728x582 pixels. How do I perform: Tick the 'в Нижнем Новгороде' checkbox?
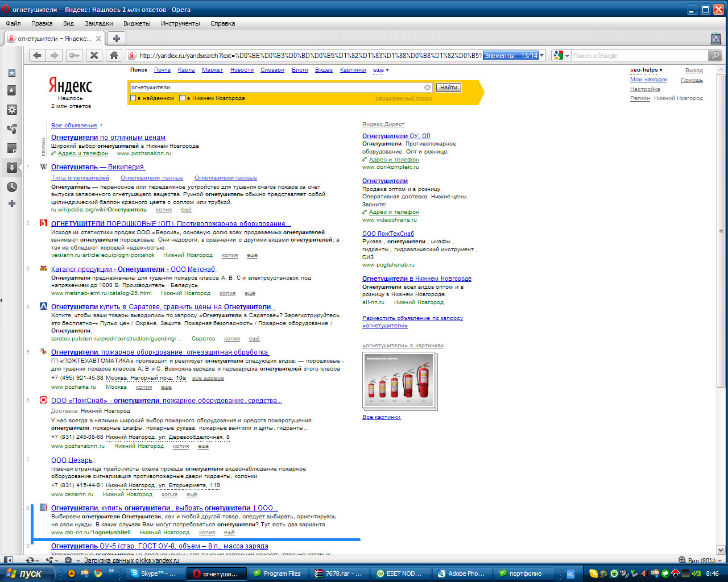point(183,98)
